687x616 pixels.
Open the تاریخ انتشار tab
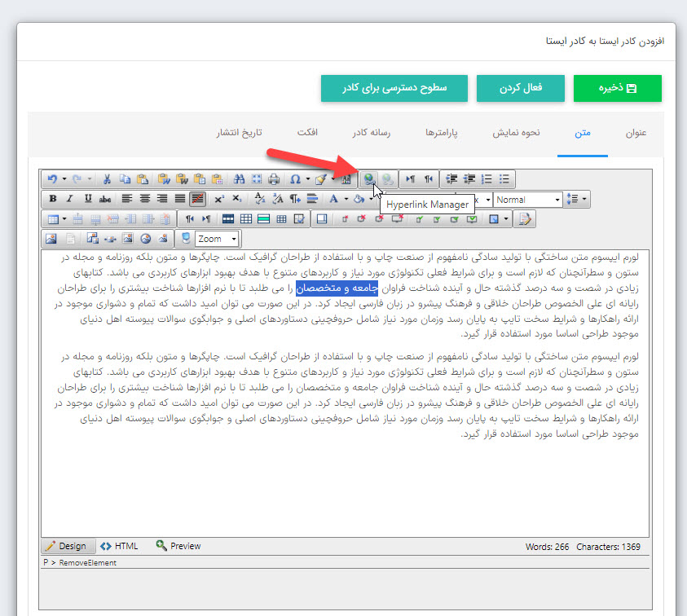pos(239,132)
